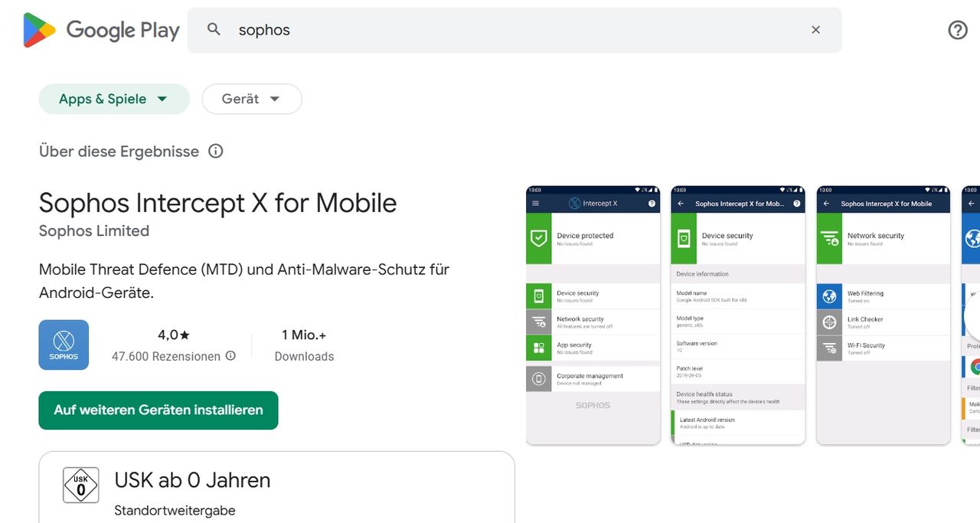This screenshot has height=523, width=980.
Task: Click the search field containing sophos
Action: point(514,30)
